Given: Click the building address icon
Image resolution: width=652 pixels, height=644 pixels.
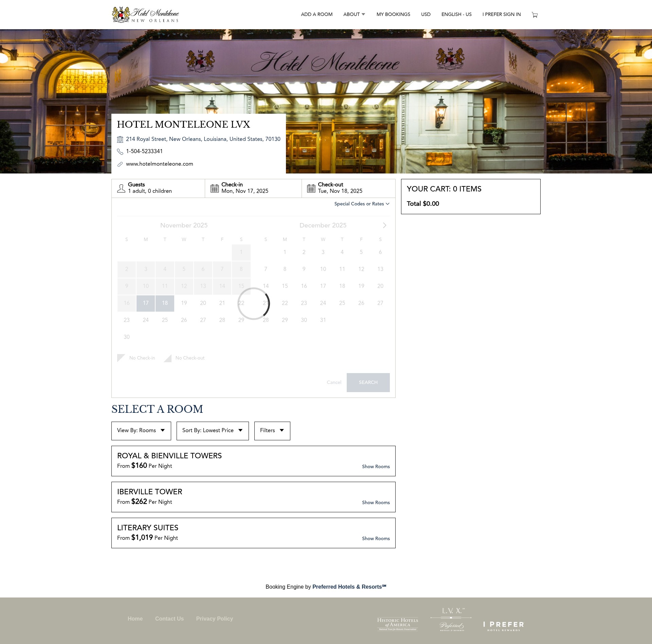Looking at the screenshot, I should [x=120, y=139].
